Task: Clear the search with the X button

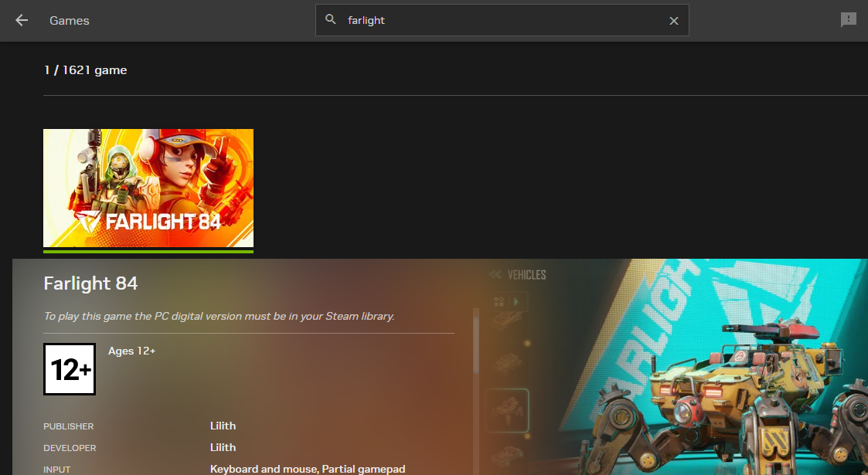Action: click(x=673, y=20)
